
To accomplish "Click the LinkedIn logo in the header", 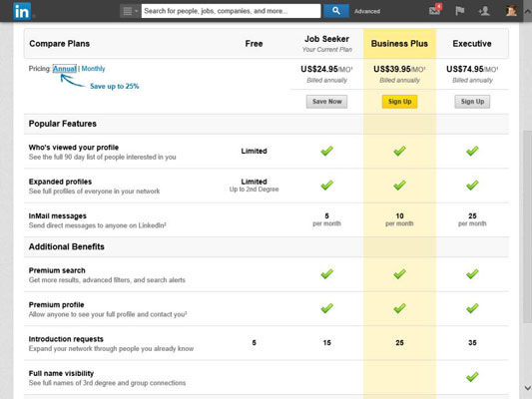I will (22, 11).
